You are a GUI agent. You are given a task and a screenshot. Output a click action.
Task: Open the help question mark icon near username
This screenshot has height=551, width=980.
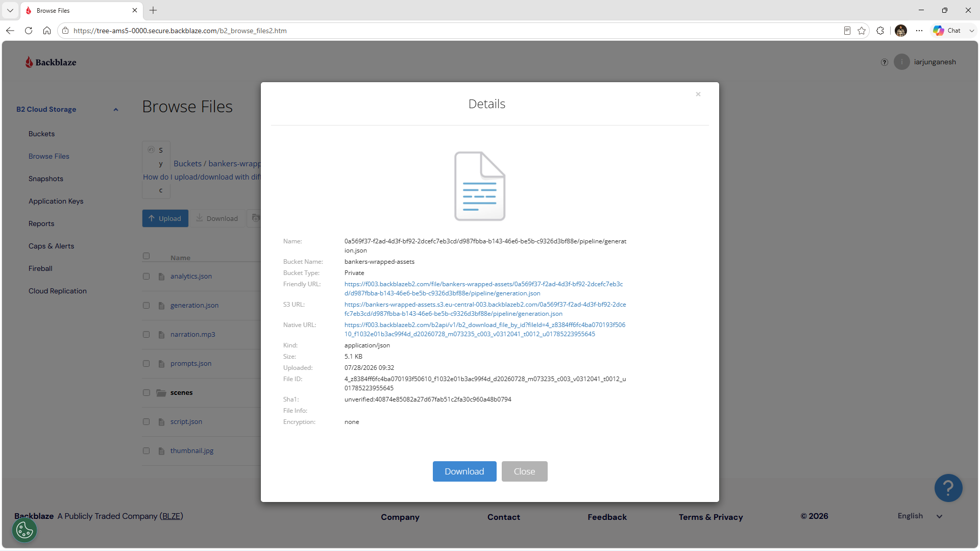884,62
